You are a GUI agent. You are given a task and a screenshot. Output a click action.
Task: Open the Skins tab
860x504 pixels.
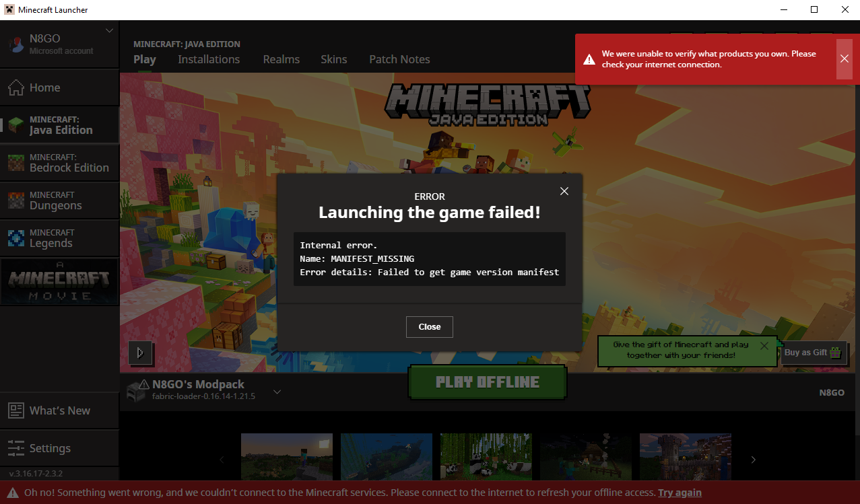click(334, 59)
